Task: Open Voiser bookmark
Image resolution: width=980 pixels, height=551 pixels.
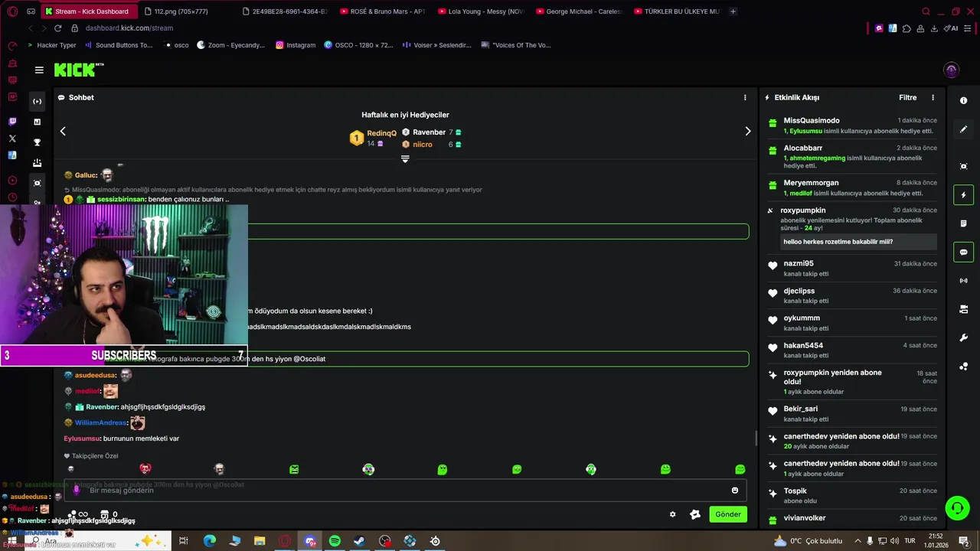Action: pyautogui.click(x=436, y=45)
